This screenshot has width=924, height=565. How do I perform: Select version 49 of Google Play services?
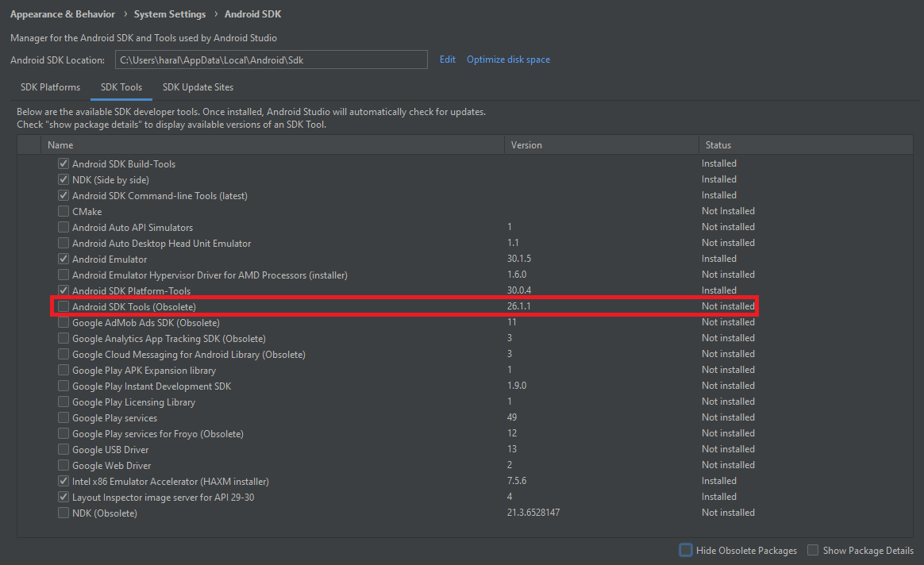511,417
